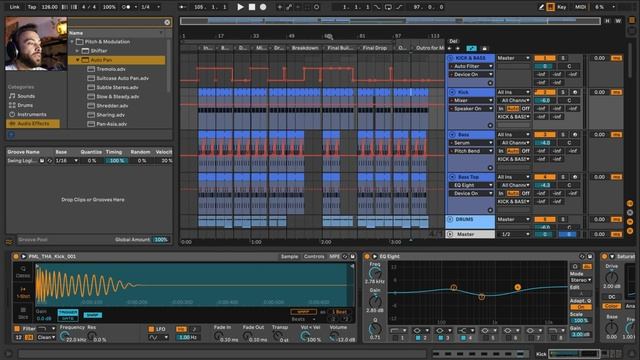
Task: Click the 126.00 tempo field
Action: coord(49,7)
